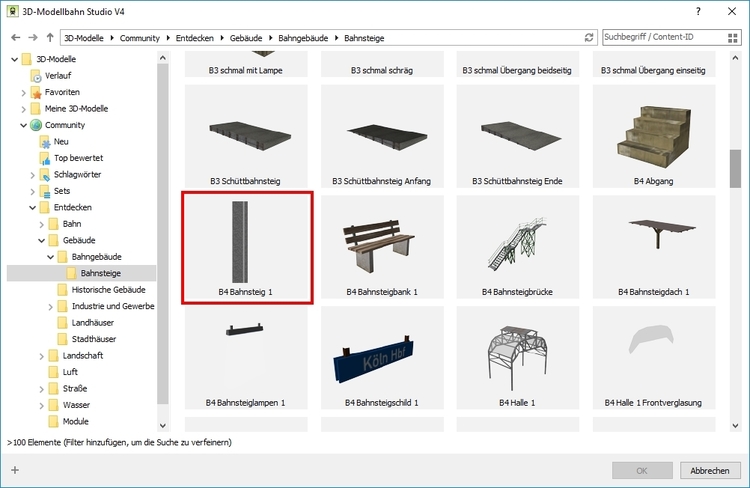The width and height of the screenshot is (750, 488).
Task: Click the back navigation arrow
Action: tap(13, 37)
